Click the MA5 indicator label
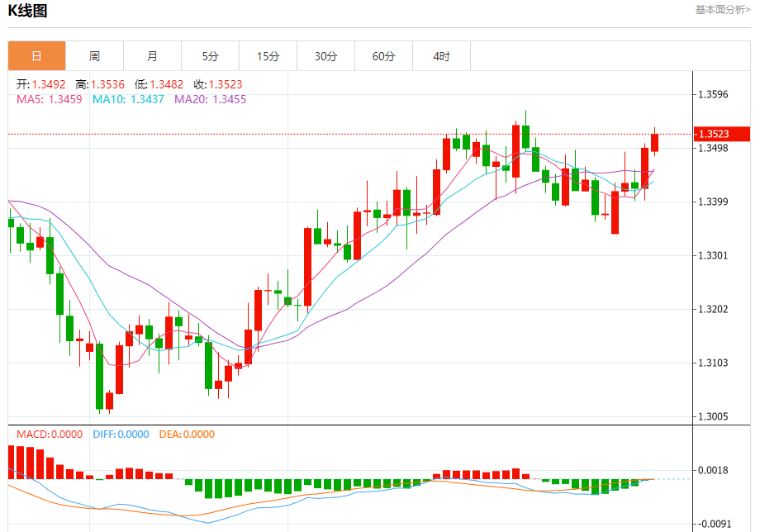 50,99
